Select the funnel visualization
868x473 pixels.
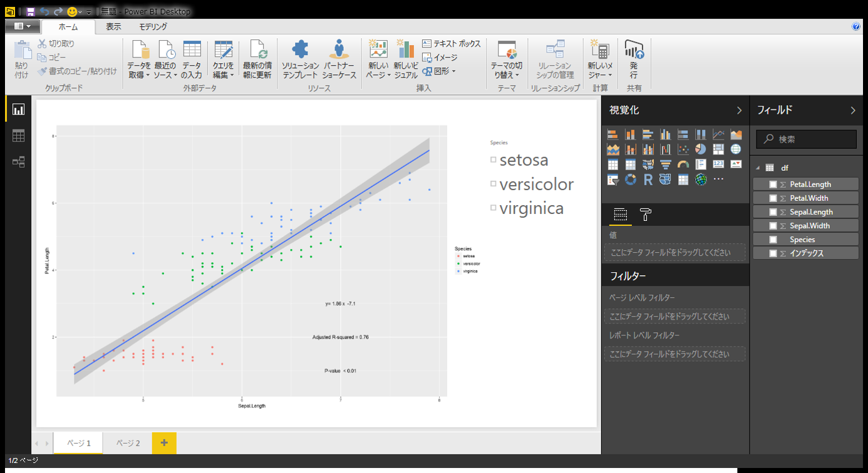pos(666,164)
